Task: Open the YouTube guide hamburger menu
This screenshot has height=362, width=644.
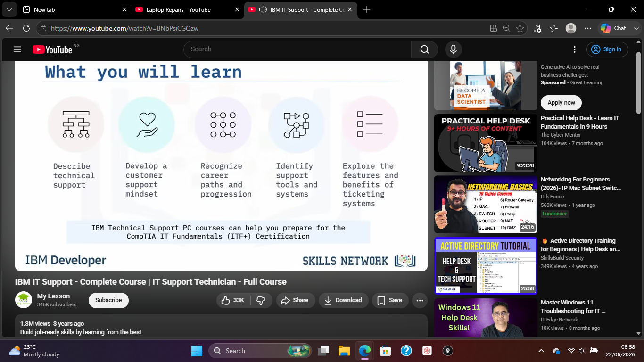Action: [17, 49]
